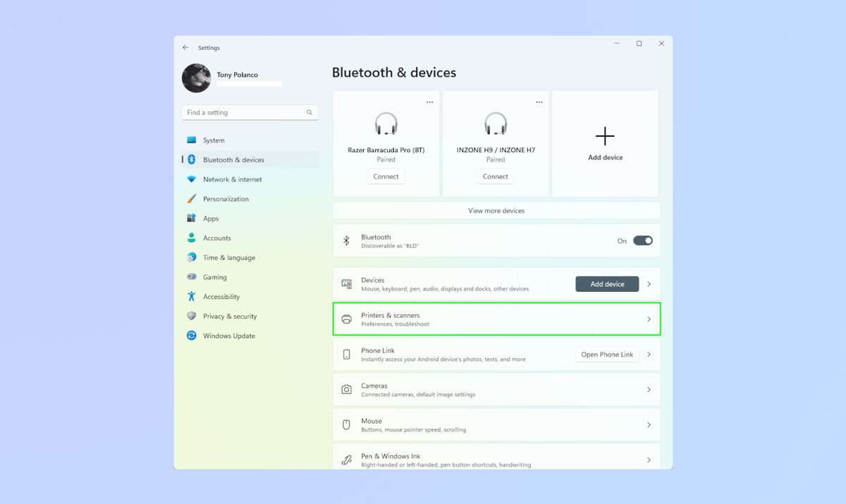Viewport: 846px width, 504px height.
Task: Click the Apps sidebar icon
Action: [191, 219]
